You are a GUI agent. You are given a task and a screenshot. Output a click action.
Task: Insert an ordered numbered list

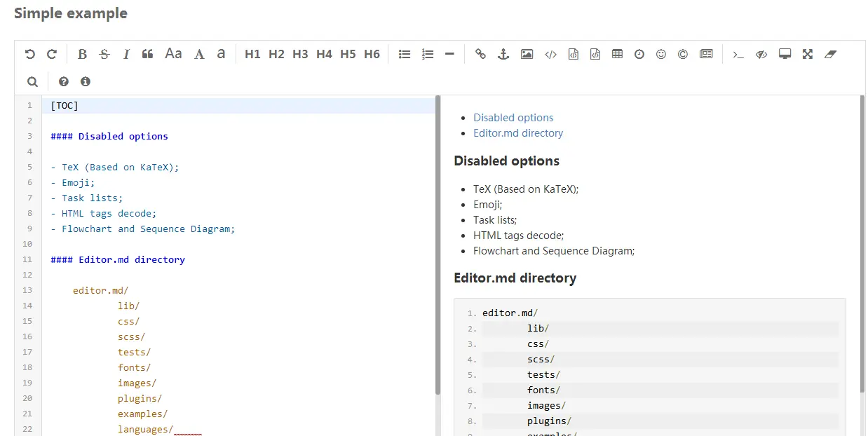(428, 54)
